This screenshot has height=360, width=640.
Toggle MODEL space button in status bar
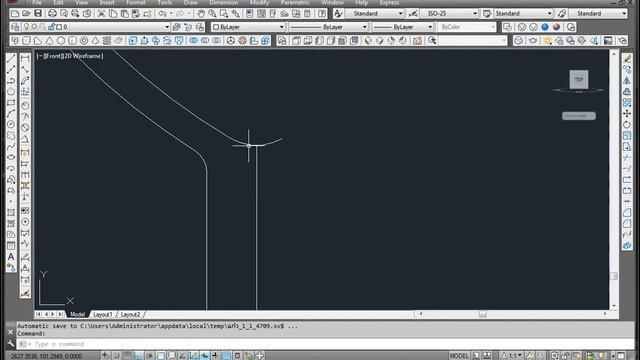click(x=459, y=356)
